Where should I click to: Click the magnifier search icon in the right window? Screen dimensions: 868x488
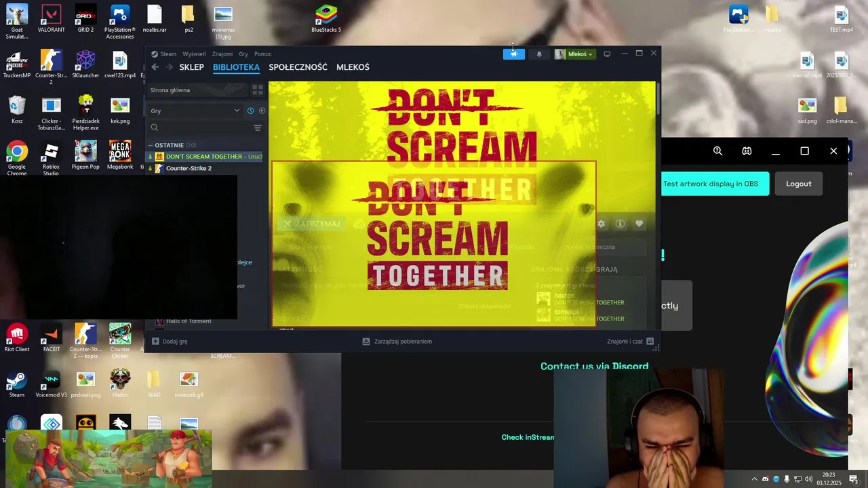pos(717,151)
